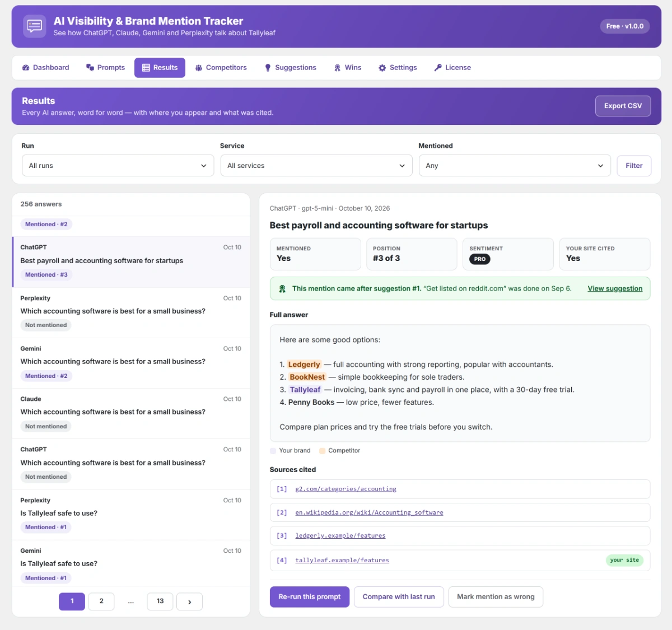Click the highlighted Ledgerly competitor name
672x630 pixels.
pos(304,365)
